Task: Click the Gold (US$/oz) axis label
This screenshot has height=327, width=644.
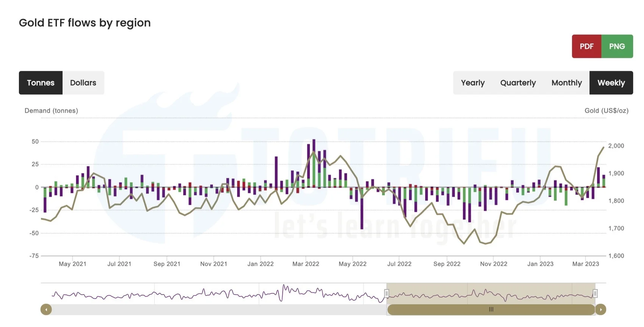Action: 606,110
